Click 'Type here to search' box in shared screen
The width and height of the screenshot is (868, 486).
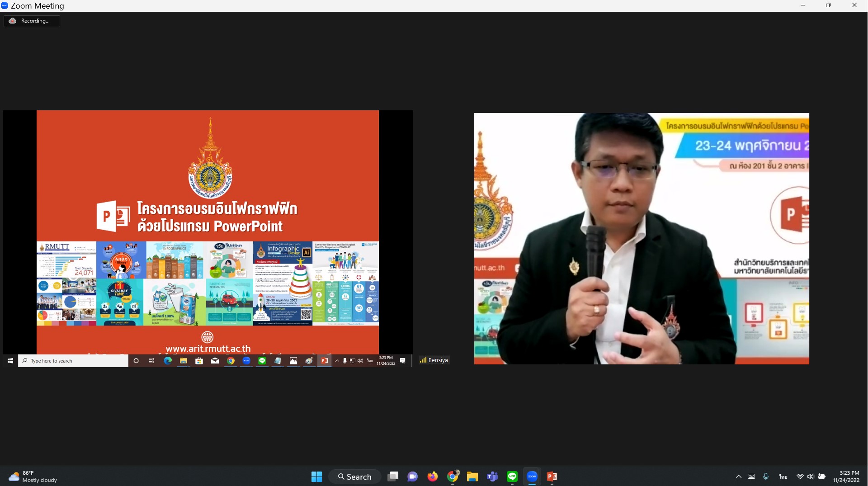click(73, 361)
